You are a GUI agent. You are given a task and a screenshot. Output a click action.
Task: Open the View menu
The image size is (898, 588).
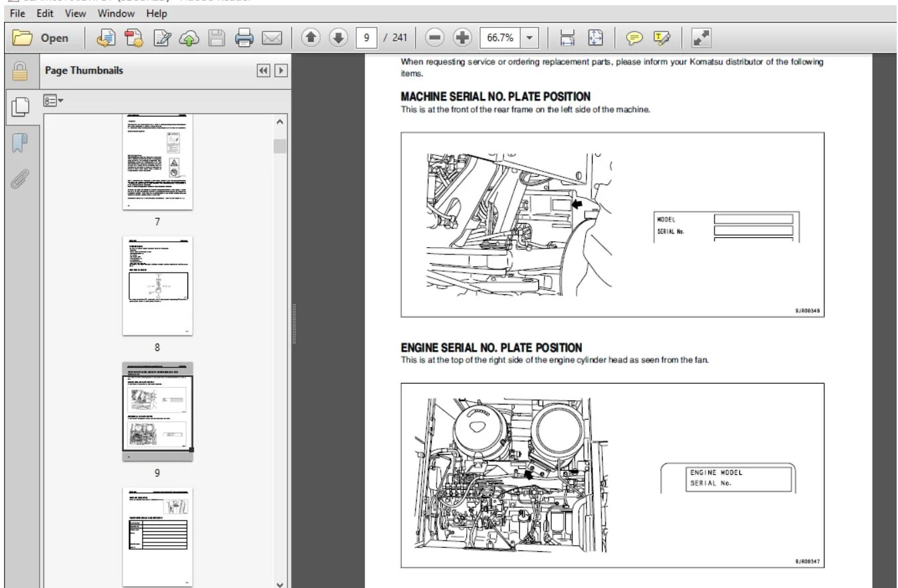pos(76,13)
